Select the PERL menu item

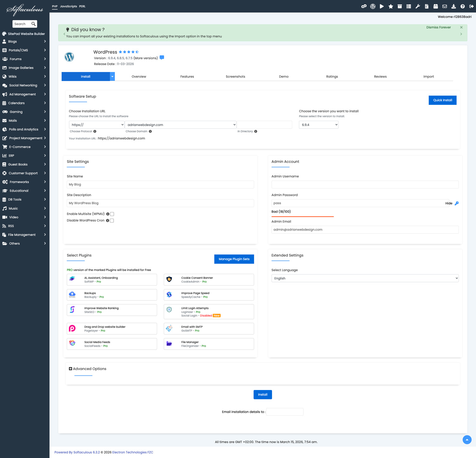coord(82,6)
